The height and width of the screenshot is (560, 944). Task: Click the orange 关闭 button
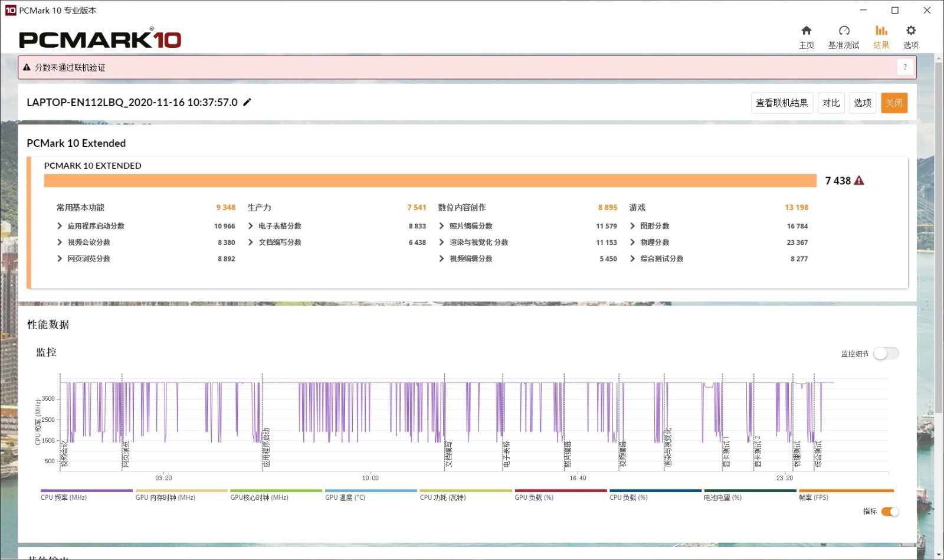[894, 103]
